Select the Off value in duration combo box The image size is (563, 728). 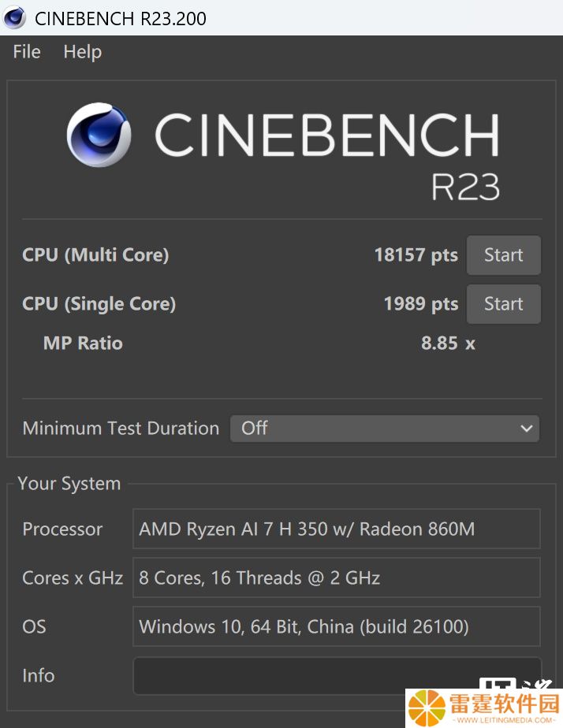(x=254, y=428)
